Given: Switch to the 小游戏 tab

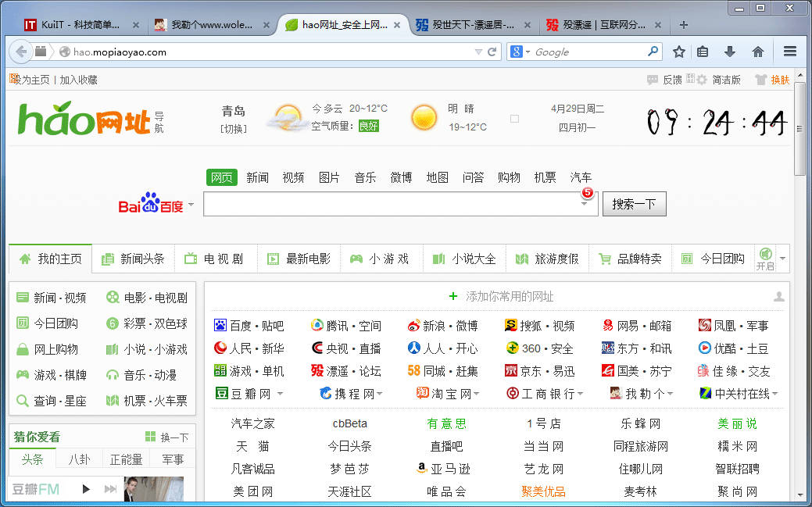Looking at the screenshot, I should (x=381, y=259).
